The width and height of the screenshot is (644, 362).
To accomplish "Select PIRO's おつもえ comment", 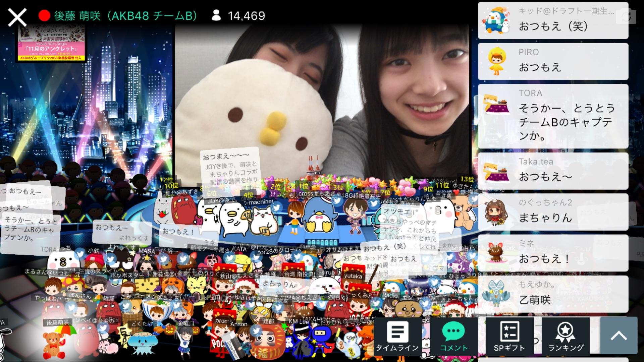I will [553, 61].
